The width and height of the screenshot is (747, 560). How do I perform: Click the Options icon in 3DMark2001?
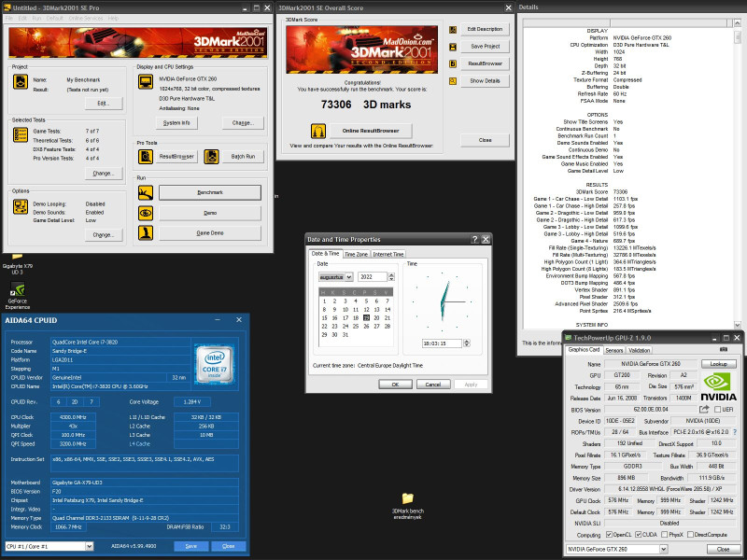click(20, 206)
